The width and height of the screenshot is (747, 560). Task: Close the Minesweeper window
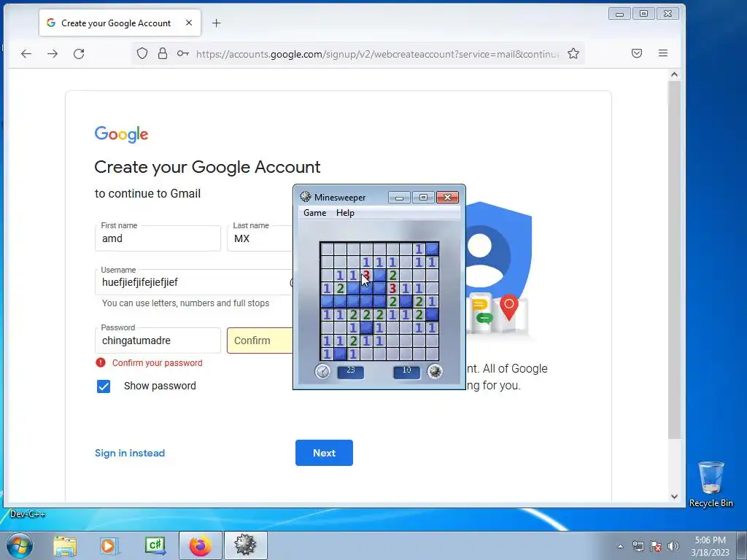(x=447, y=197)
